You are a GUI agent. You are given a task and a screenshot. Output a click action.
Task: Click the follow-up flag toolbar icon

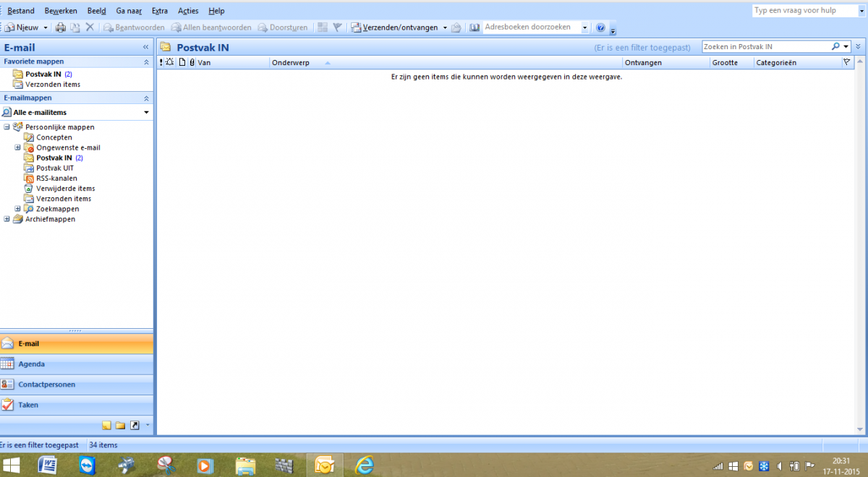(x=337, y=27)
